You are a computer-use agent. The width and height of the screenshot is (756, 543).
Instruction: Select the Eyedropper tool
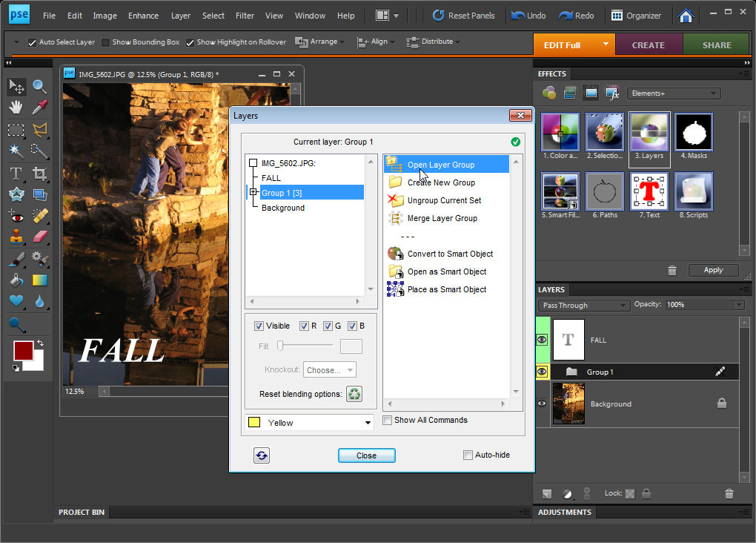point(39,108)
